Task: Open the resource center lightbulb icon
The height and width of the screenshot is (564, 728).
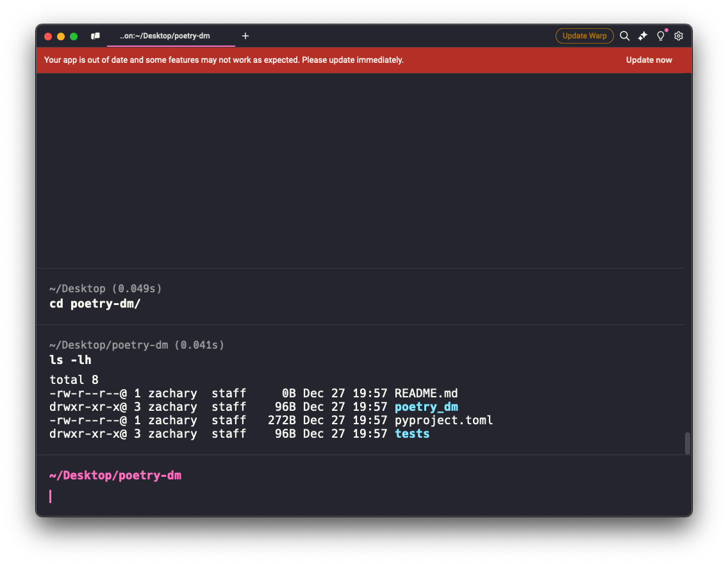Action: tap(661, 36)
